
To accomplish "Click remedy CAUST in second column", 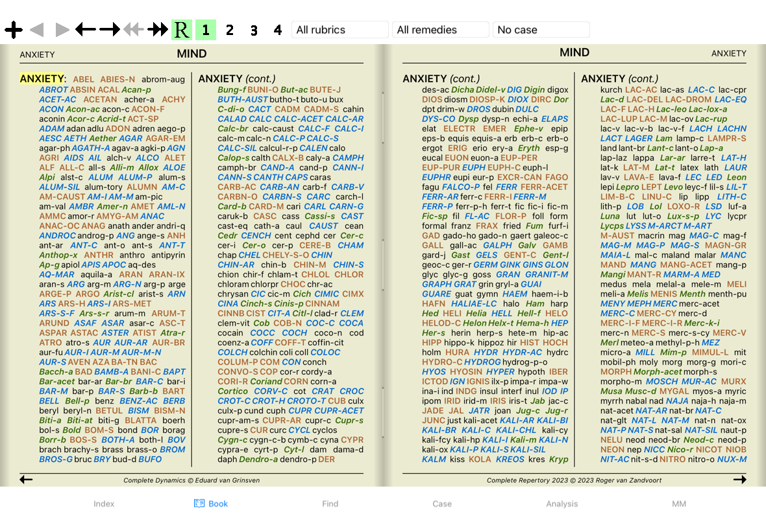I will tap(323, 226).
